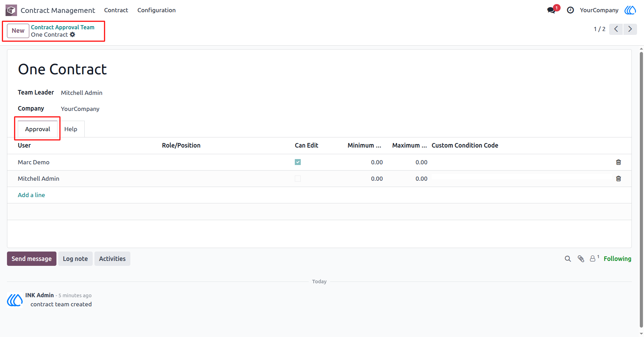Click INK Admin message avatar
The height and width of the screenshot is (337, 644).
(15, 300)
